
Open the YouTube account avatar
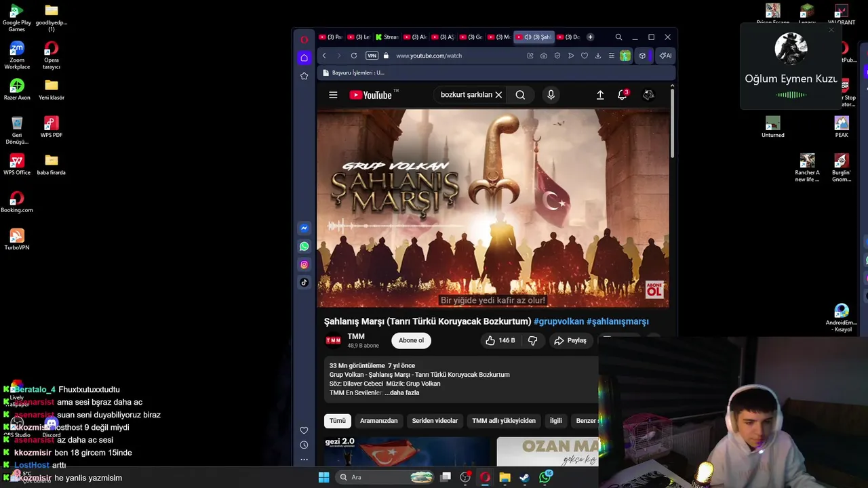[648, 95]
